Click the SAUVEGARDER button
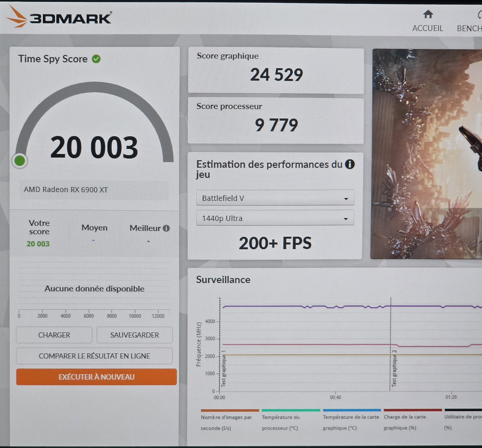Image resolution: width=482 pixels, height=448 pixels. tap(135, 335)
